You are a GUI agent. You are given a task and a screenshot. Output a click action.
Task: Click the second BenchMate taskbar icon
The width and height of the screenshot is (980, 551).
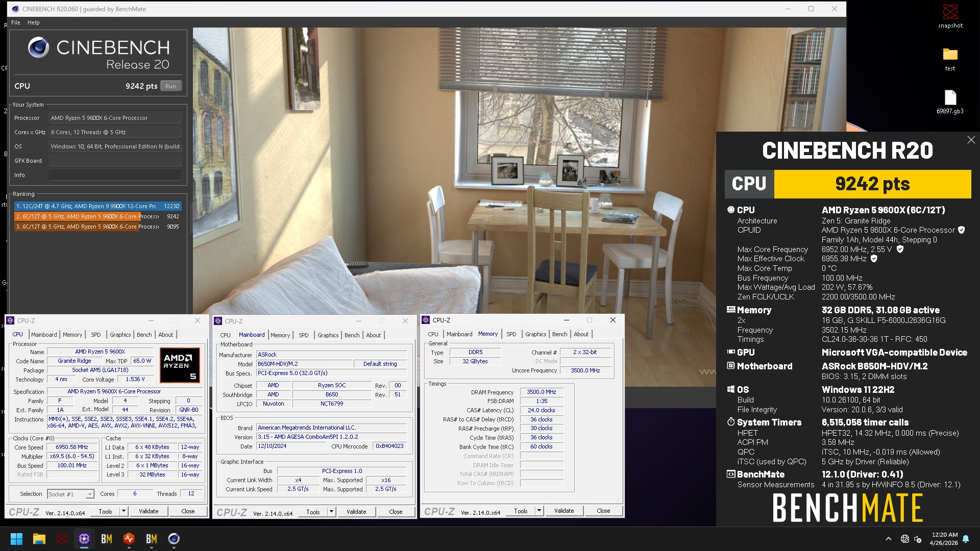152,539
